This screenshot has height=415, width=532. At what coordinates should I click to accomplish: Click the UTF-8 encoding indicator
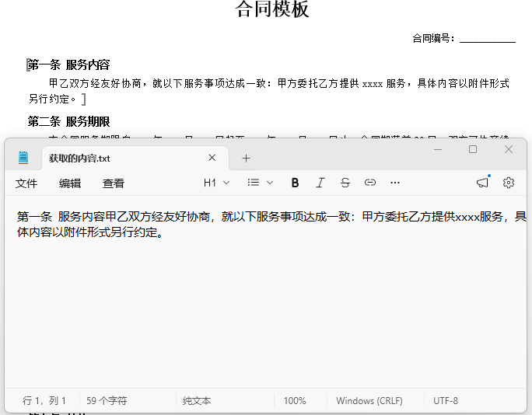coord(446,401)
